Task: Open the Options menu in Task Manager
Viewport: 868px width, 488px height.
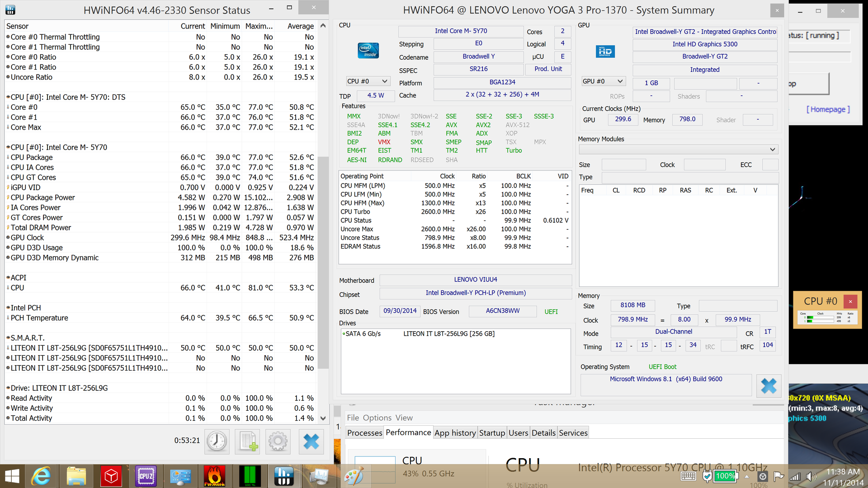Action: click(377, 418)
